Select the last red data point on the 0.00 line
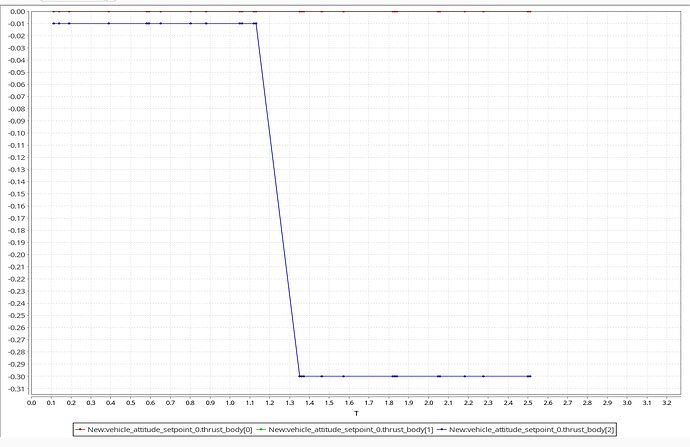The image size is (690, 447). point(529,11)
